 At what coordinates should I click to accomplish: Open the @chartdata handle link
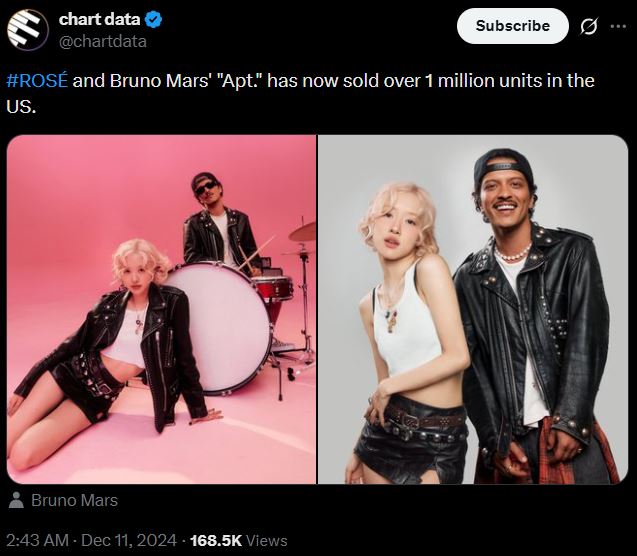[103, 41]
